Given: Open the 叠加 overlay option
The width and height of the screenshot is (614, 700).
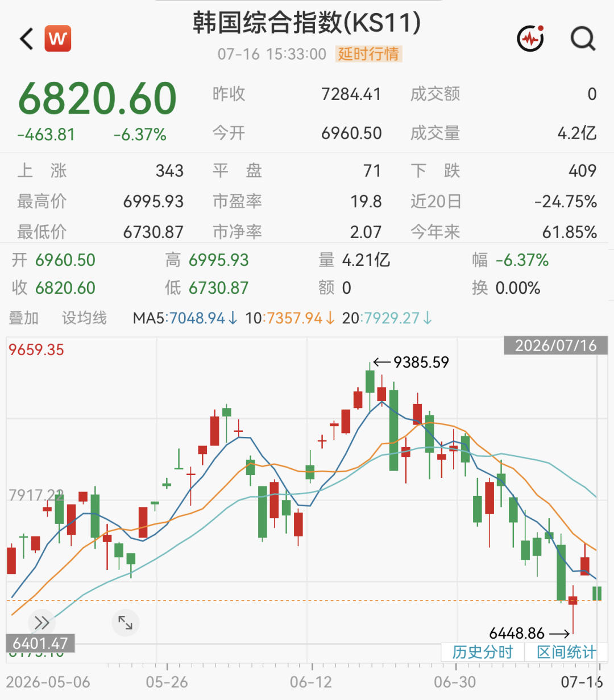Looking at the screenshot, I should (23, 318).
